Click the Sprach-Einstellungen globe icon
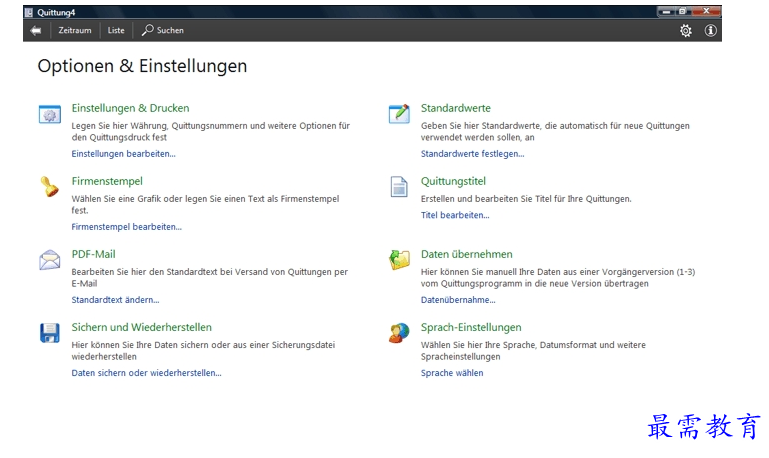The height and width of the screenshot is (458, 769). 399,333
